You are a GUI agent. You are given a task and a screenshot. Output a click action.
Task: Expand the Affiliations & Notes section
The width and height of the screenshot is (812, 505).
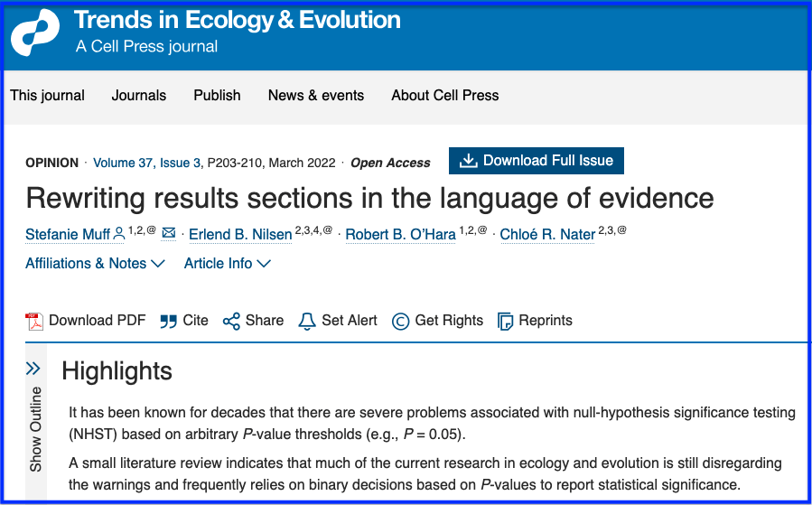pyautogui.click(x=95, y=264)
